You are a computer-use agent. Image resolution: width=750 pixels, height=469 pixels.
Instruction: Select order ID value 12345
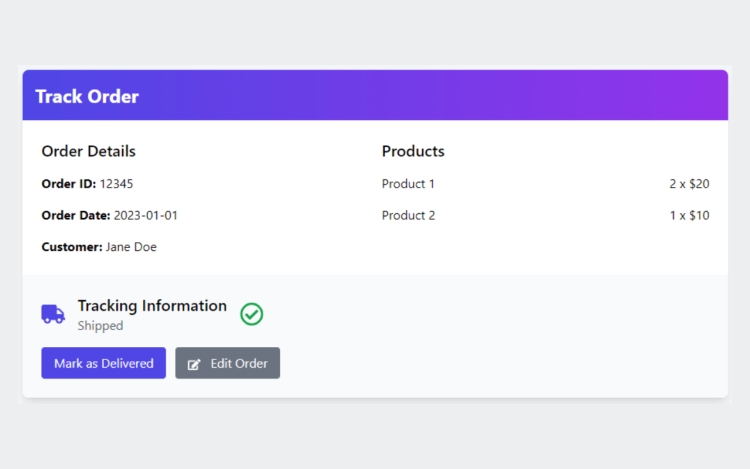click(116, 184)
